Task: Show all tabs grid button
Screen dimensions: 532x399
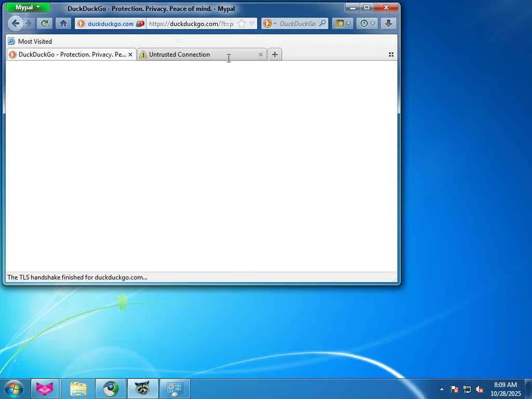Action: coord(391,55)
